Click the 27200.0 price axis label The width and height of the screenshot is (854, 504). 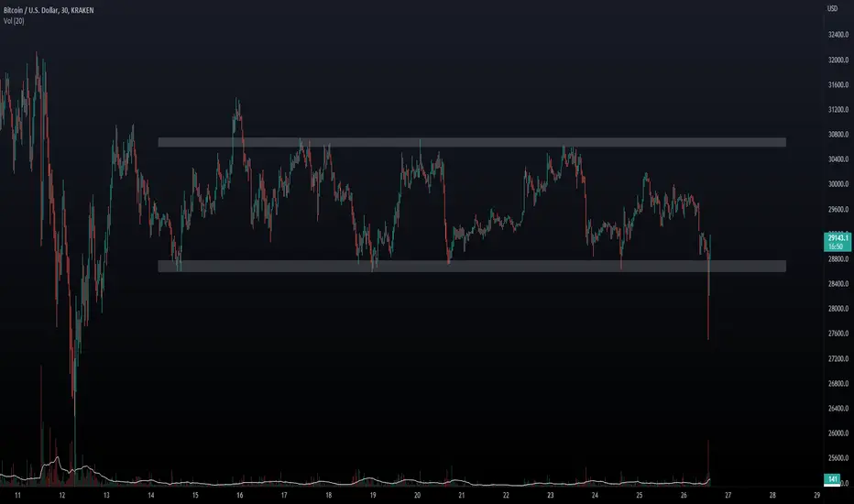click(838, 358)
